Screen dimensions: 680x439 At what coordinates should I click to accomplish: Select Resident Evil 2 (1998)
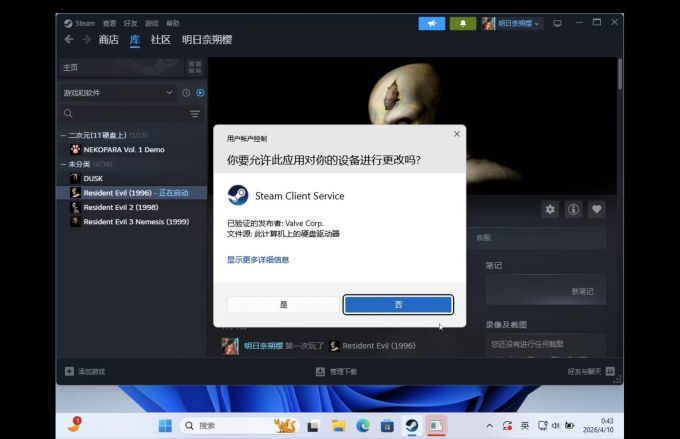pyautogui.click(x=131, y=207)
